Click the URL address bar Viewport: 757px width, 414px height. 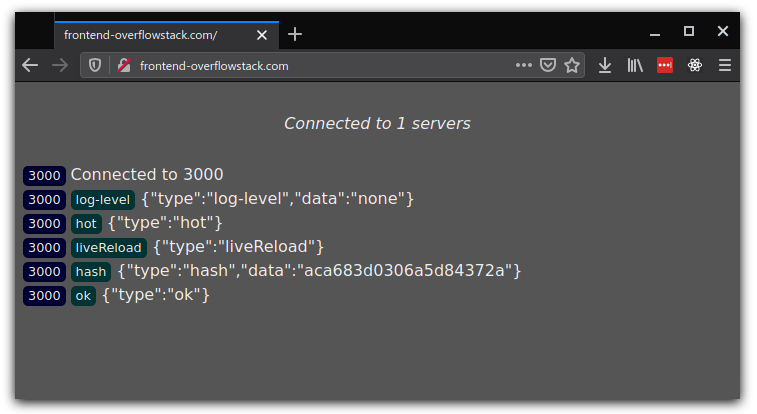(320, 65)
